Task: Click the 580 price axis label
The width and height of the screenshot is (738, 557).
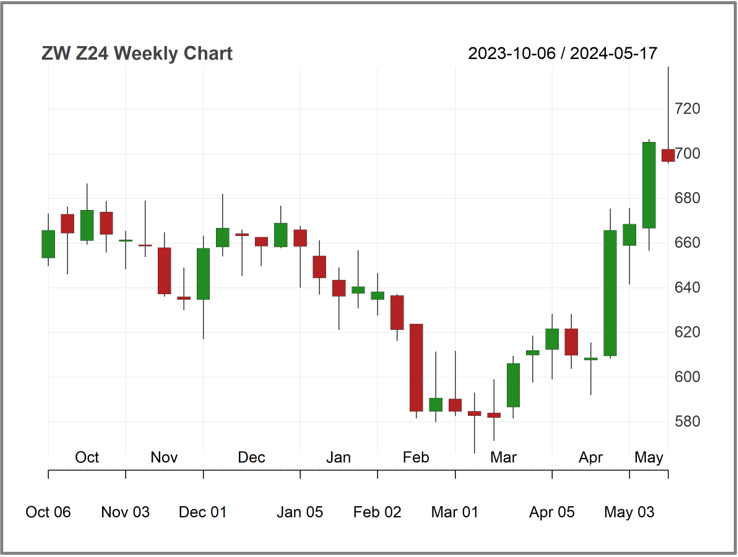Action: coord(687,421)
